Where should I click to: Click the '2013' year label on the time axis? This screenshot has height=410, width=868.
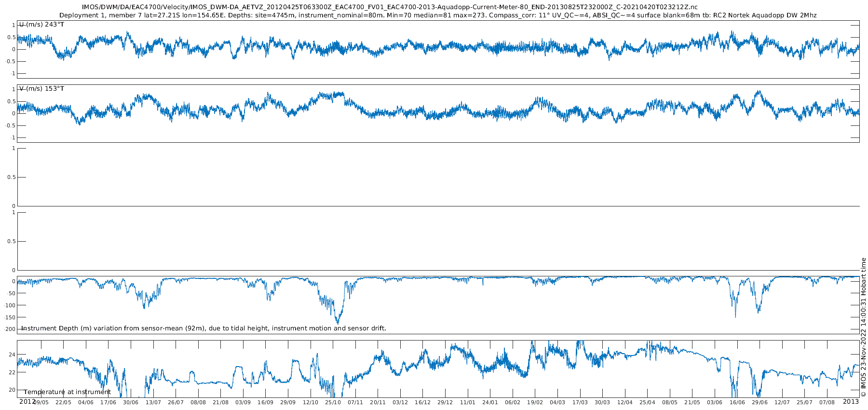click(851, 401)
